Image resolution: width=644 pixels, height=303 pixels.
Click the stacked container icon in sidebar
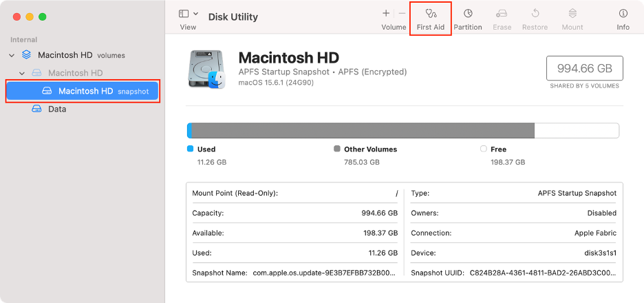pos(27,54)
